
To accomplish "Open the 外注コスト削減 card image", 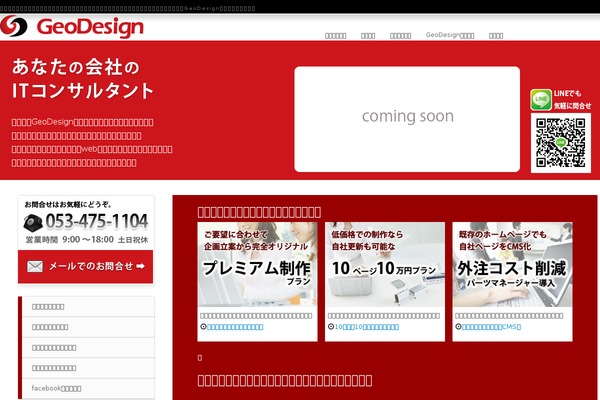I will [x=512, y=264].
